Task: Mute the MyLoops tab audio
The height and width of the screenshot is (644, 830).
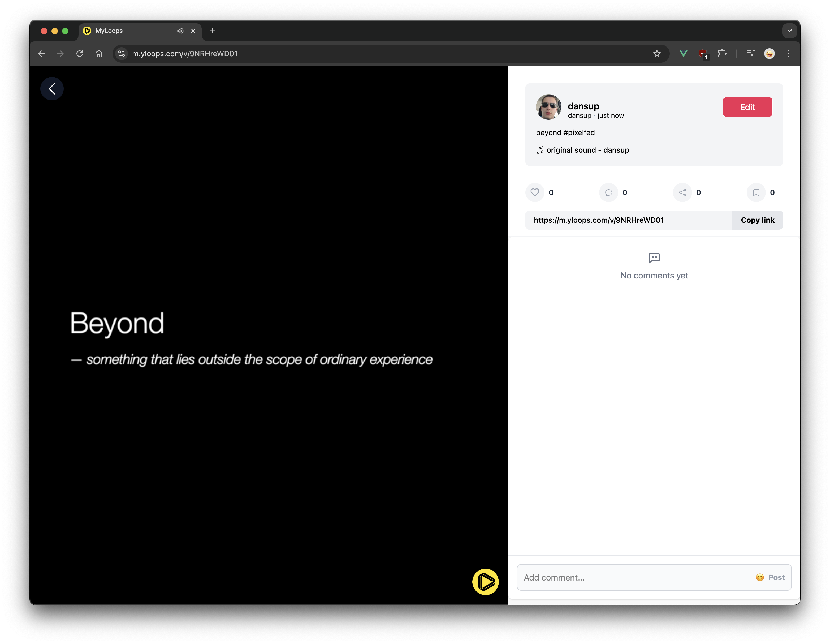Action: (180, 31)
